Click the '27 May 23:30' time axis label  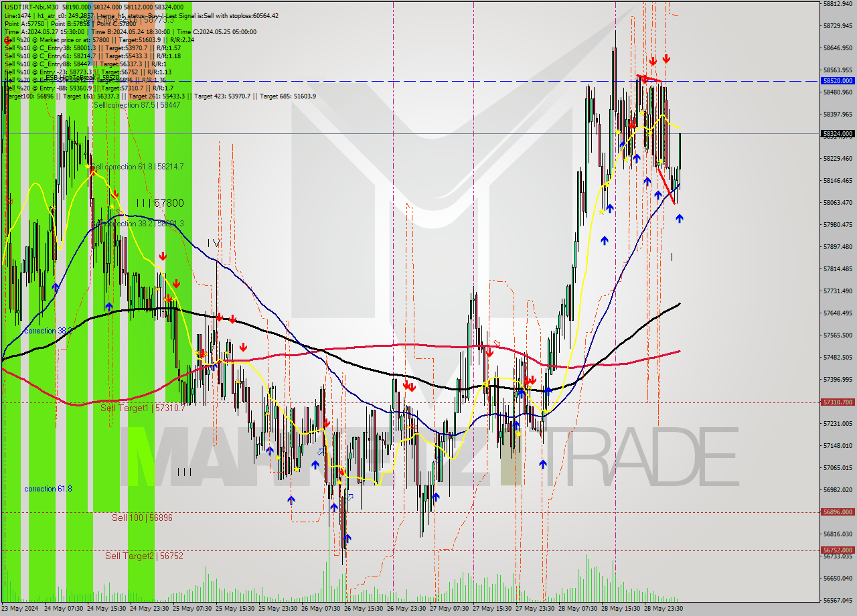pos(535,609)
